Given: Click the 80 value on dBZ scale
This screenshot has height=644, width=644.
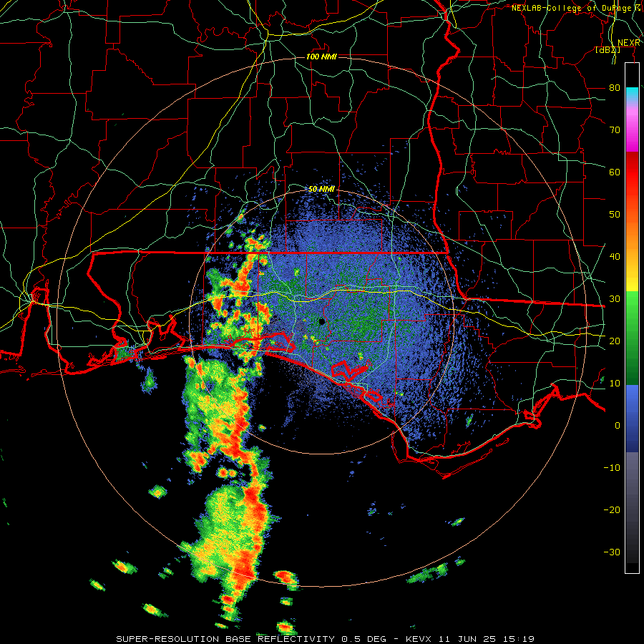Looking at the screenshot, I should [x=615, y=87].
